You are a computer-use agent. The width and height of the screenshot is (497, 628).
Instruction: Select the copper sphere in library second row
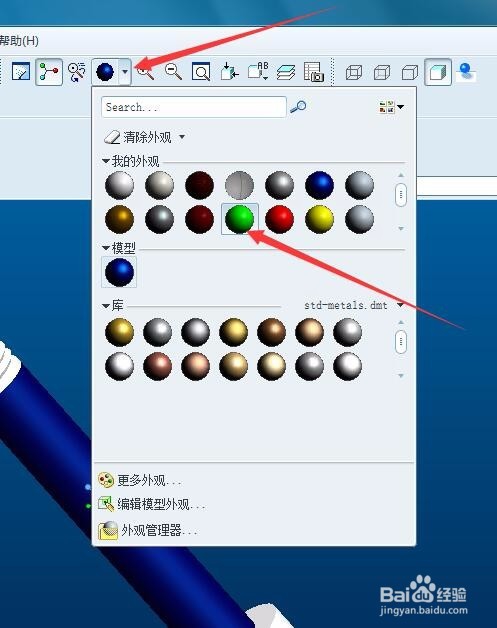click(x=157, y=366)
